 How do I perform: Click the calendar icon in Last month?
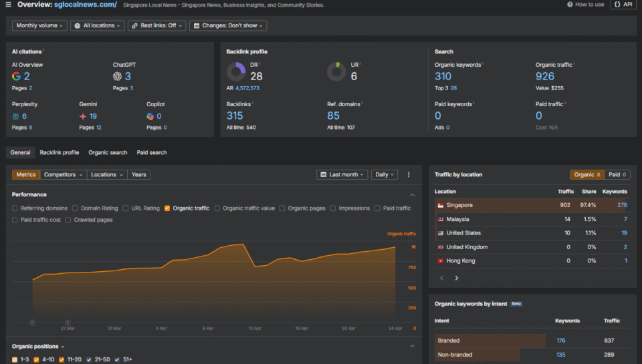point(324,174)
